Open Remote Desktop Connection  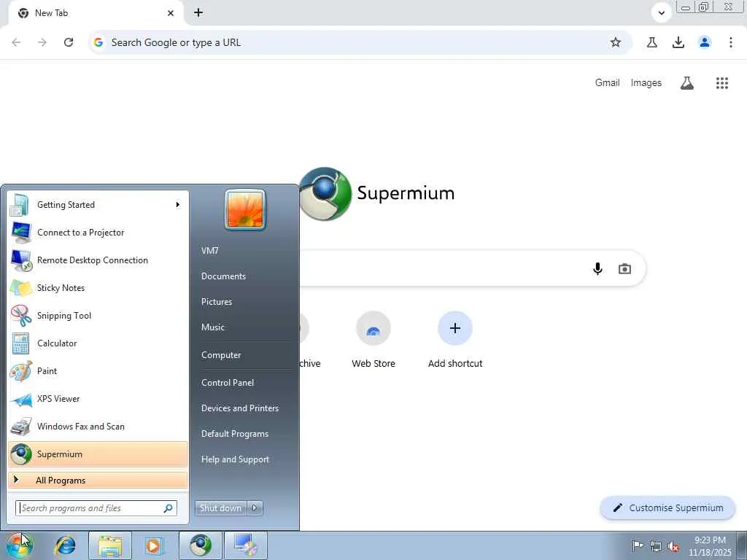[98, 260]
